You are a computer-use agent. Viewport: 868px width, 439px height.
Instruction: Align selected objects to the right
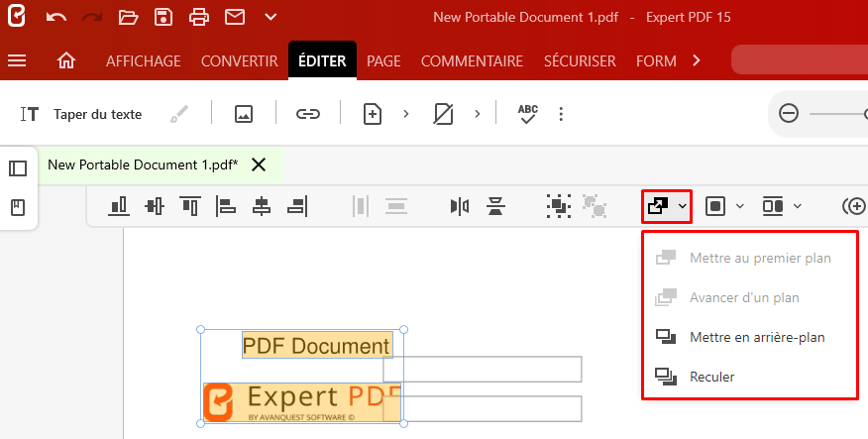297,206
